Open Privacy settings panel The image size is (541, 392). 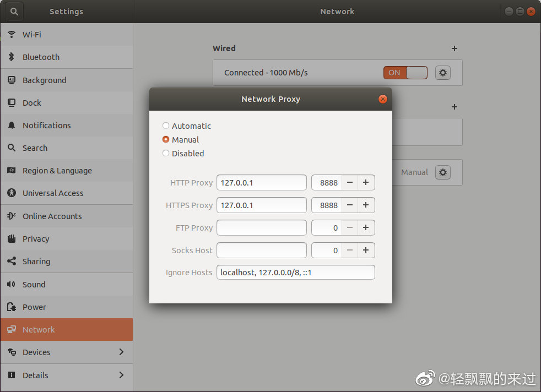click(67, 238)
